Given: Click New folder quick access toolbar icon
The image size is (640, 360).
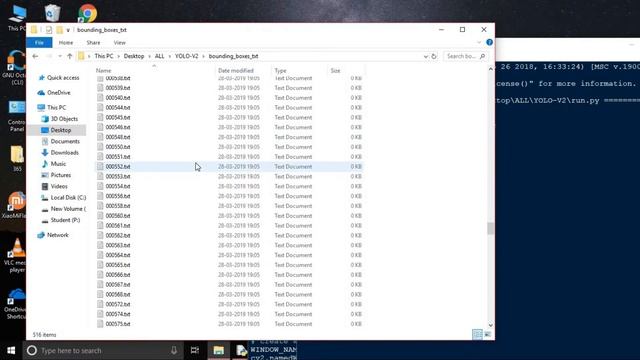Looking at the screenshot, I should [x=60, y=30].
